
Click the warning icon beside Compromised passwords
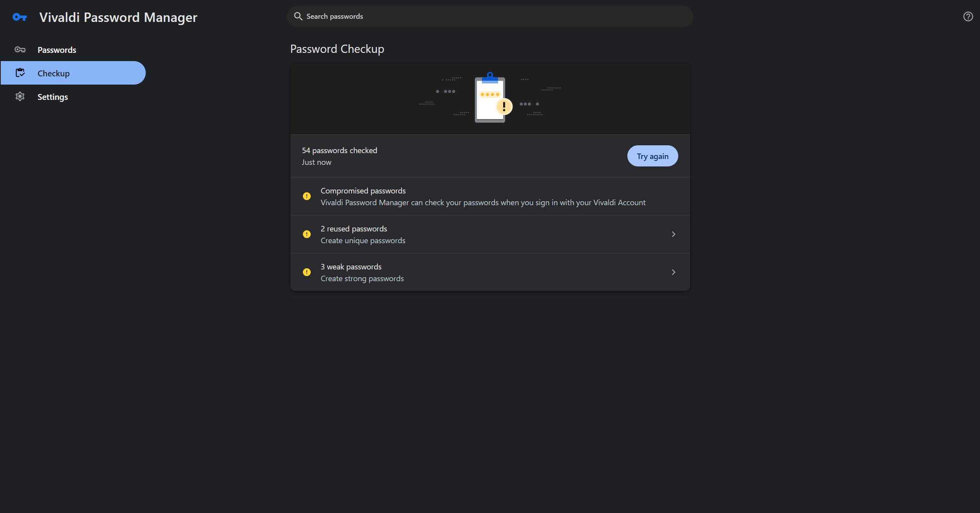[x=307, y=196]
